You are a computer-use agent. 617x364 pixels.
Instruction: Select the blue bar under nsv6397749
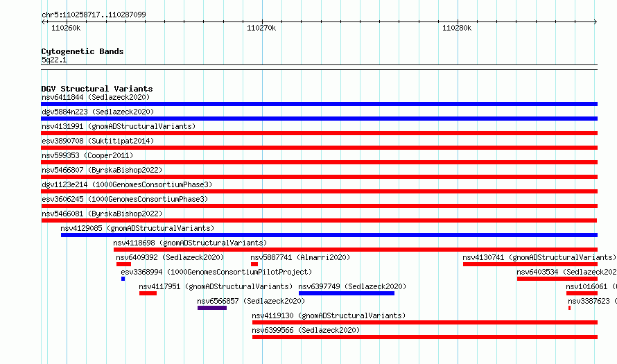pyautogui.click(x=347, y=293)
